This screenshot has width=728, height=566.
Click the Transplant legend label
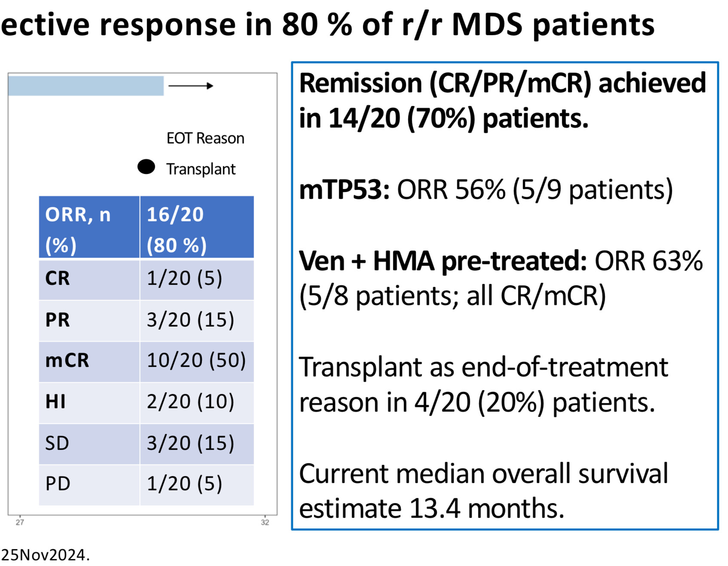click(x=201, y=169)
